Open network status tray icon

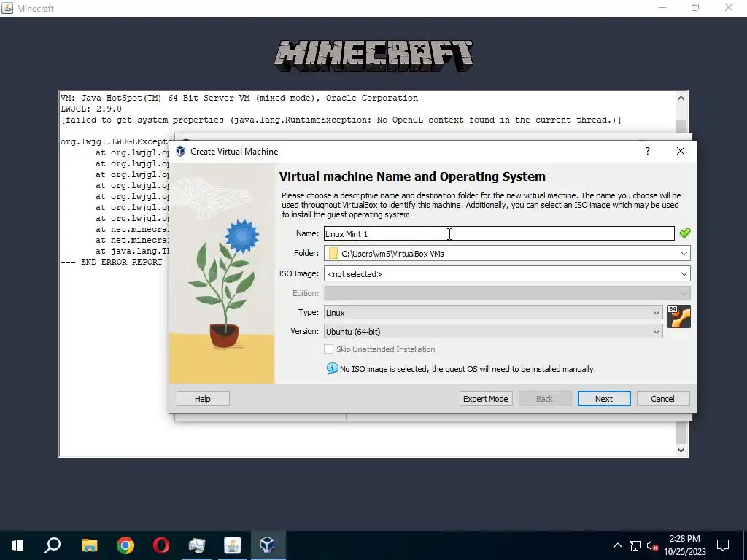pyautogui.click(x=635, y=545)
